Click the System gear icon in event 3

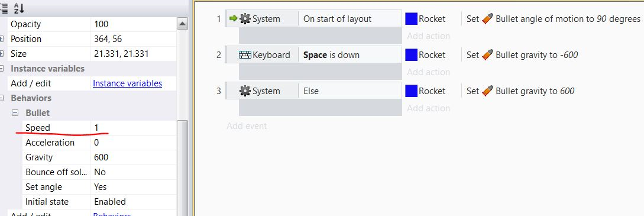(245, 91)
